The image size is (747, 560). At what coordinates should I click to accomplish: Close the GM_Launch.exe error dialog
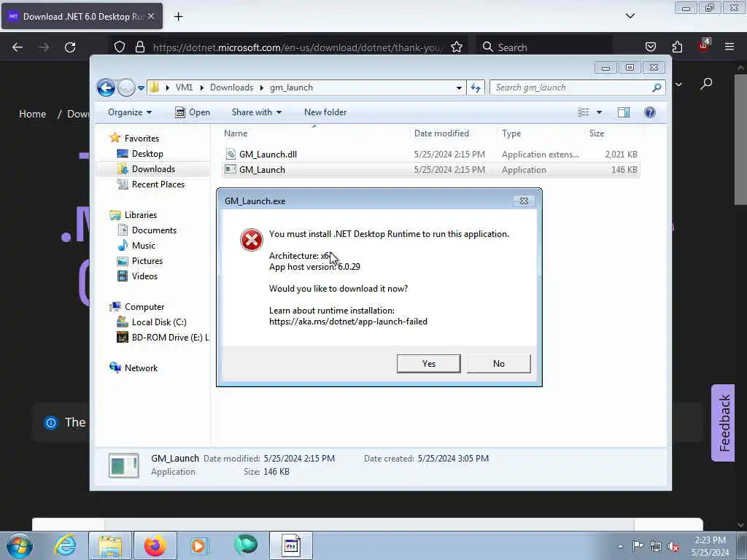[x=524, y=201]
